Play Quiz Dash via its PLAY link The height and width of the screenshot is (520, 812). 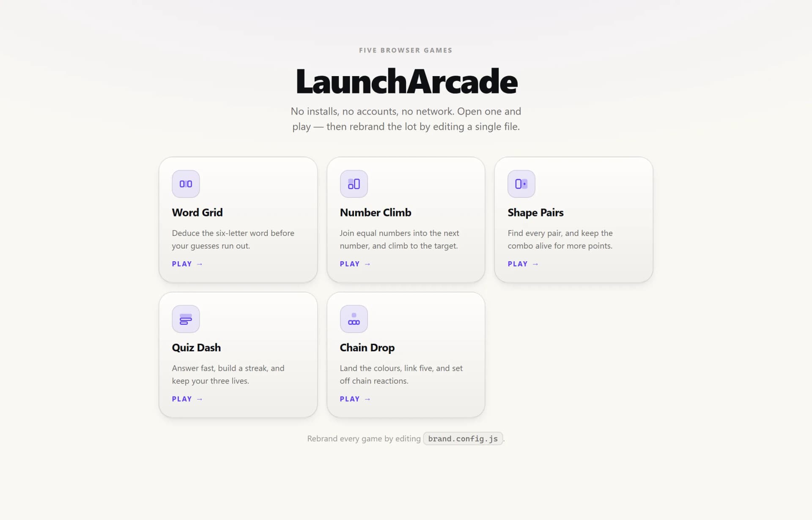click(x=187, y=399)
